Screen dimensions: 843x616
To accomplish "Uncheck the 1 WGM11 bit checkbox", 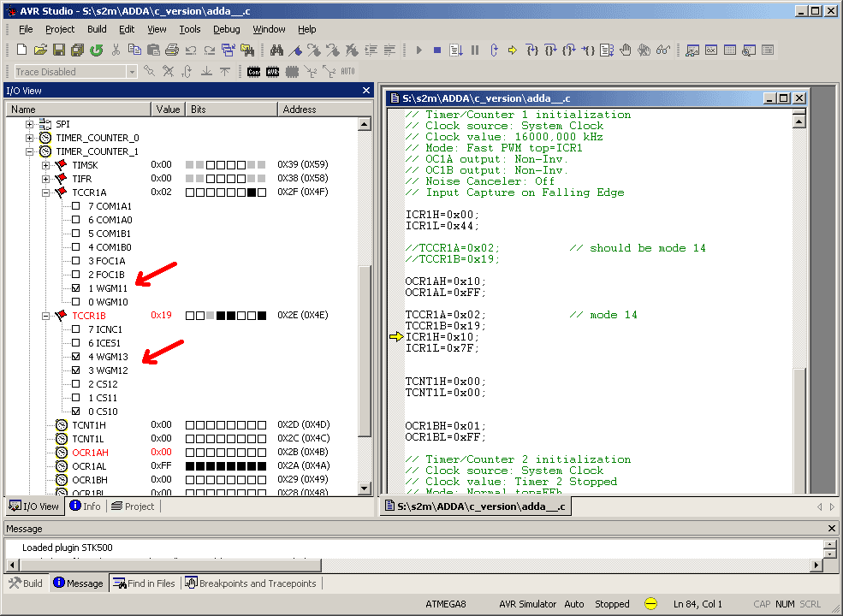I will click(x=76, y=288).
